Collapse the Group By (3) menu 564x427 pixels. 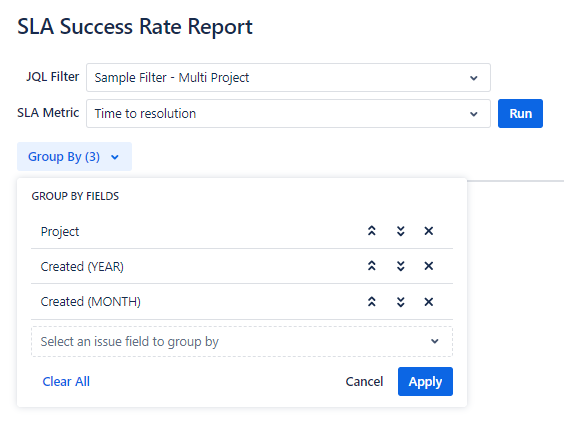(x=74, y=156)
